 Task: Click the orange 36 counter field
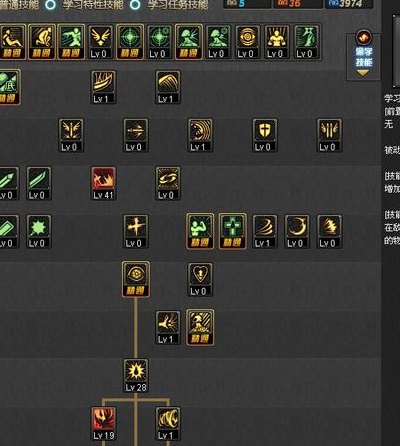(x=298, y=4)
